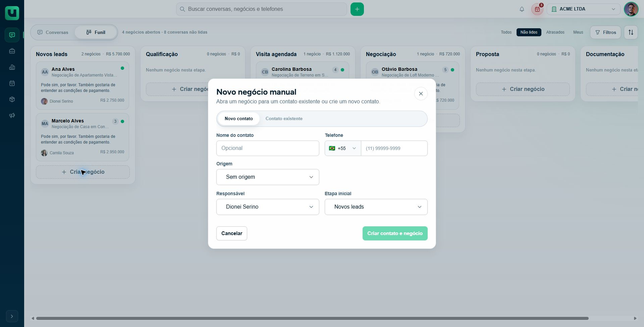The image size is (644, 327).
Task: Open the briefcase sidebar icon
Action: (x=12, y=51)
